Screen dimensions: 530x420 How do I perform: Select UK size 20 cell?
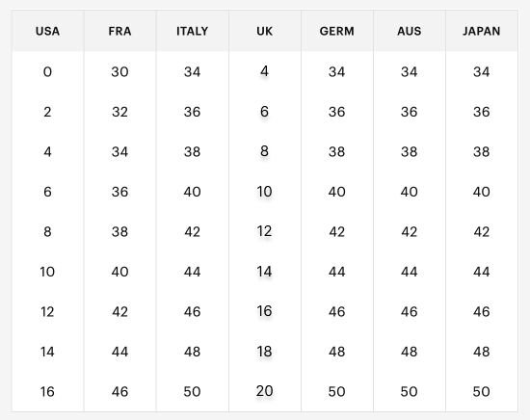(x=265, y=391)
